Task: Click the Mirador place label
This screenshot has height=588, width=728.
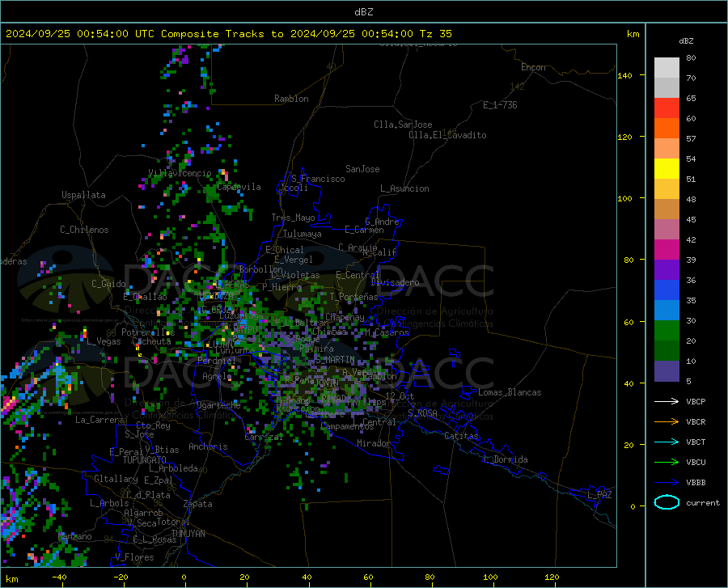Action: [374, 443]
